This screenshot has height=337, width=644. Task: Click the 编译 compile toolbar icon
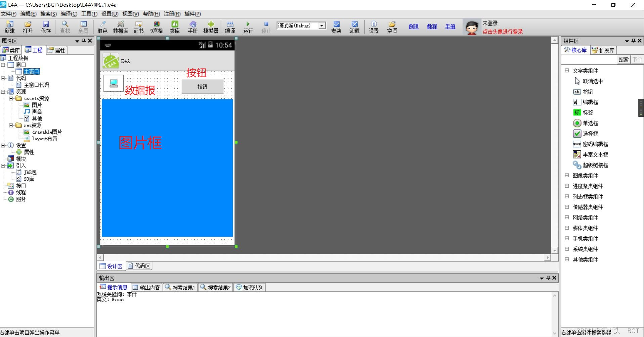pyautogui.click(x=230, y=27)
